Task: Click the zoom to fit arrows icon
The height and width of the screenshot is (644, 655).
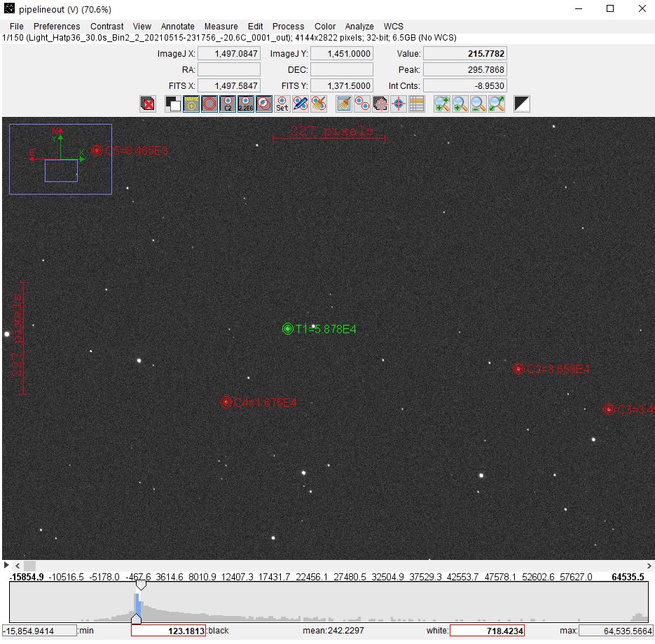Action: point(497,104)
